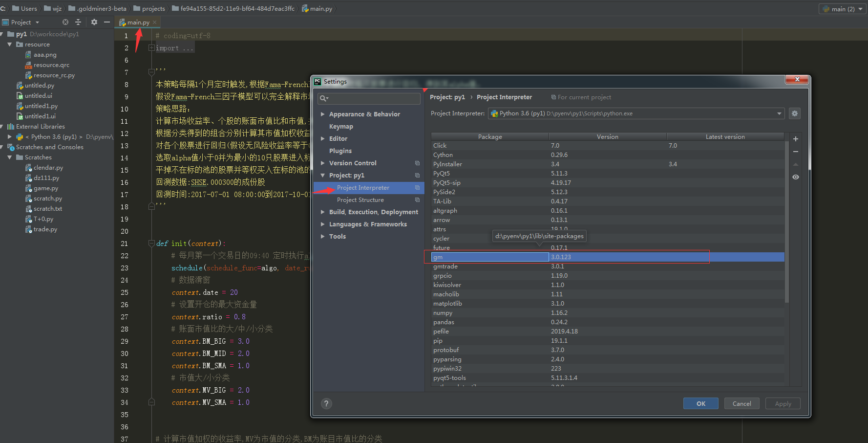
Task: Expand the Editor settings section
Action: pos(322,138)
